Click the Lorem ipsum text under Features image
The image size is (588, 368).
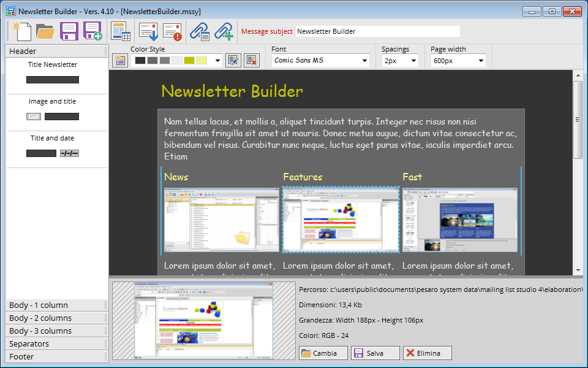coord(339,266)
